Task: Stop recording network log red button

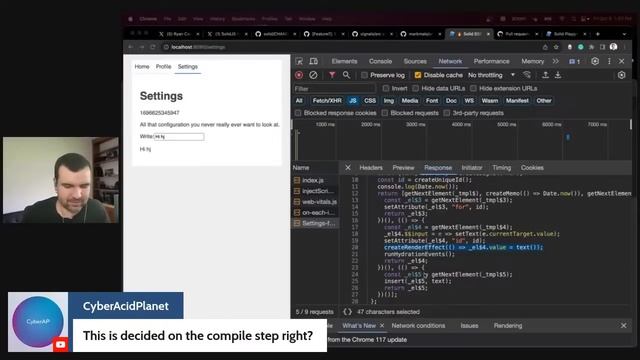Action: click(299, 75)
